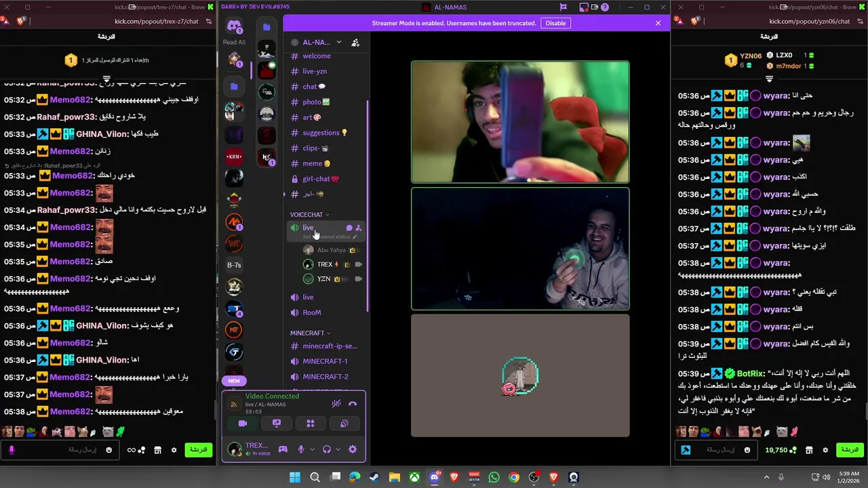Toggle camera in Discord voice panel

click(x=243, y=424)
